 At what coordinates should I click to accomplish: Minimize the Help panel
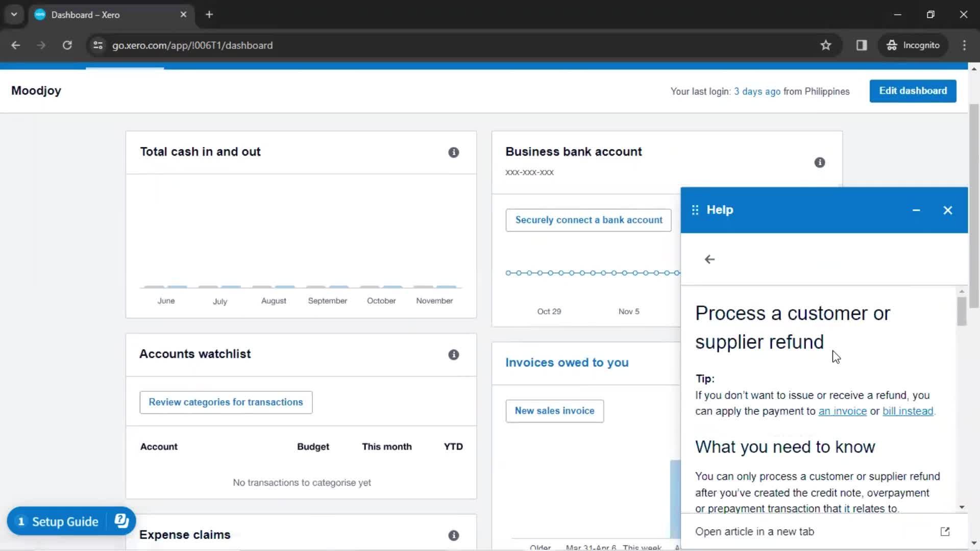[x=916, y=210]
